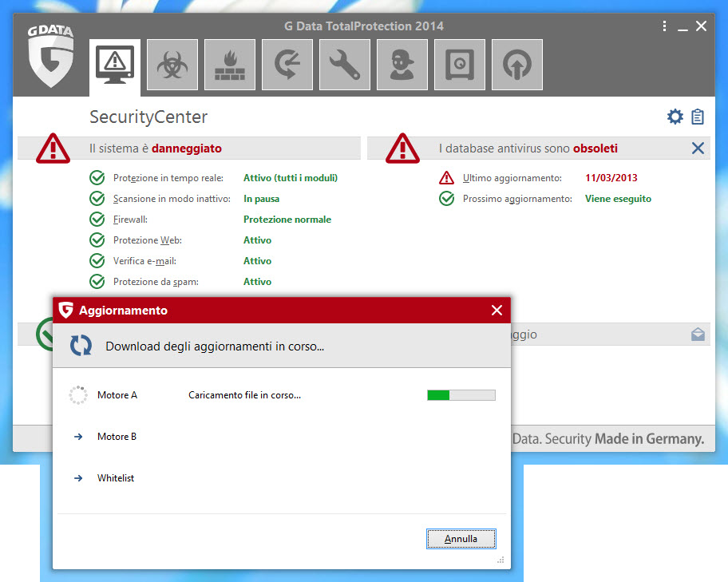Click the G Data shield in Aggiornamento title
This screenshot has height=582, width=728.
coord(66,311)
